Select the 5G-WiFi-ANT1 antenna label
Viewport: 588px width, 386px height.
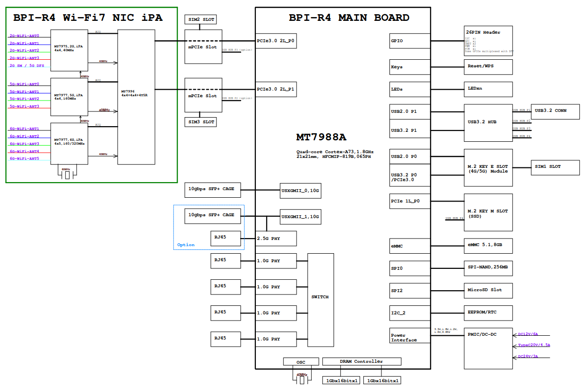[24, 92]
